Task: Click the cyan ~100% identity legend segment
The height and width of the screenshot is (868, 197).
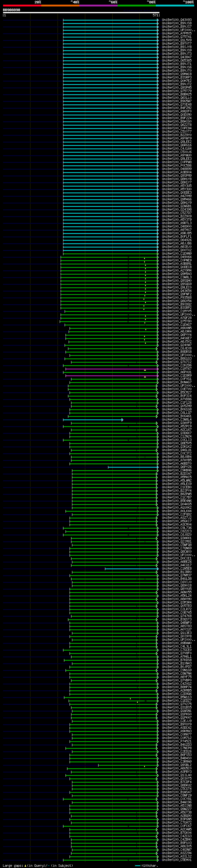Action: pyautogui.click(x=175, y=6)
